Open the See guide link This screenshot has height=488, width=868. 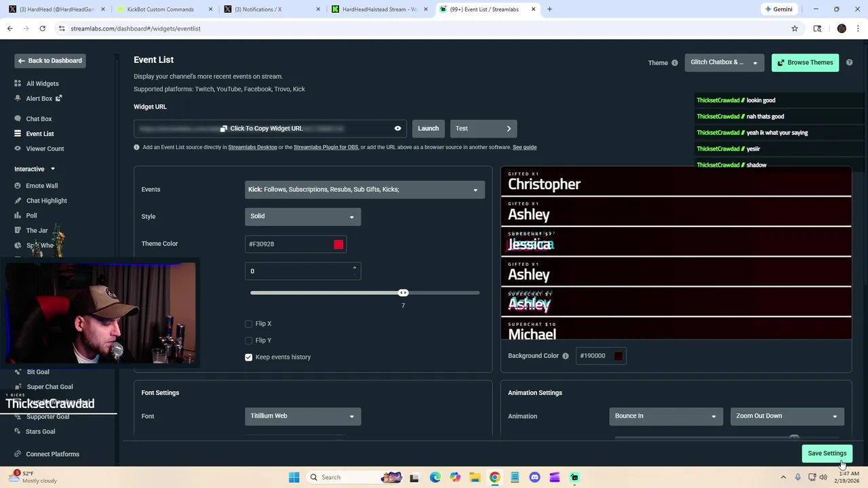click(x=524, y=147)
